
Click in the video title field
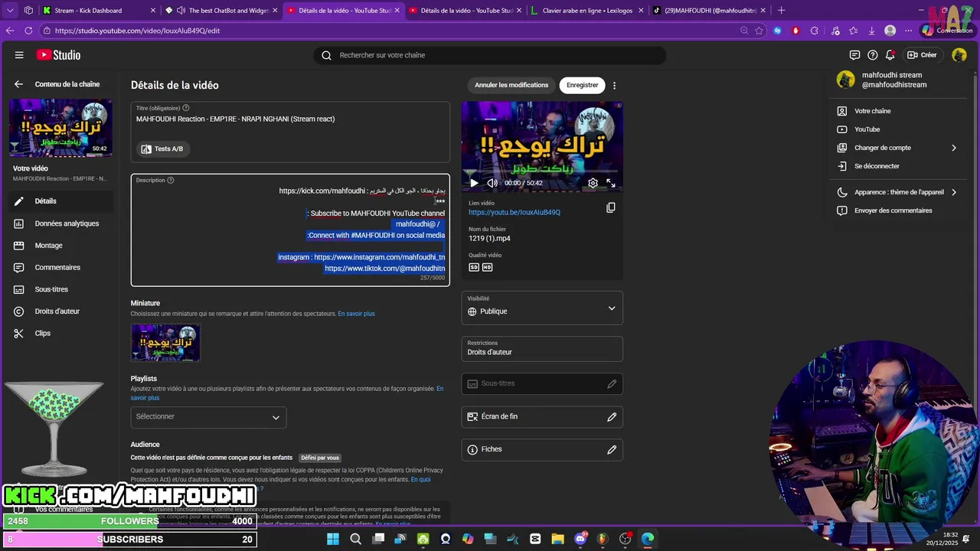pyautogui.click(x=290, y=119)
